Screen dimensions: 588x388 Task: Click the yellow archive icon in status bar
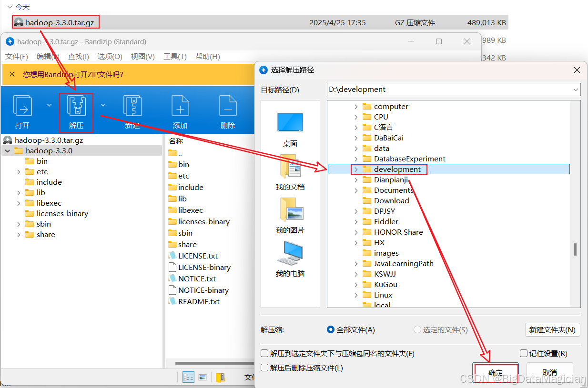[220, 377]
